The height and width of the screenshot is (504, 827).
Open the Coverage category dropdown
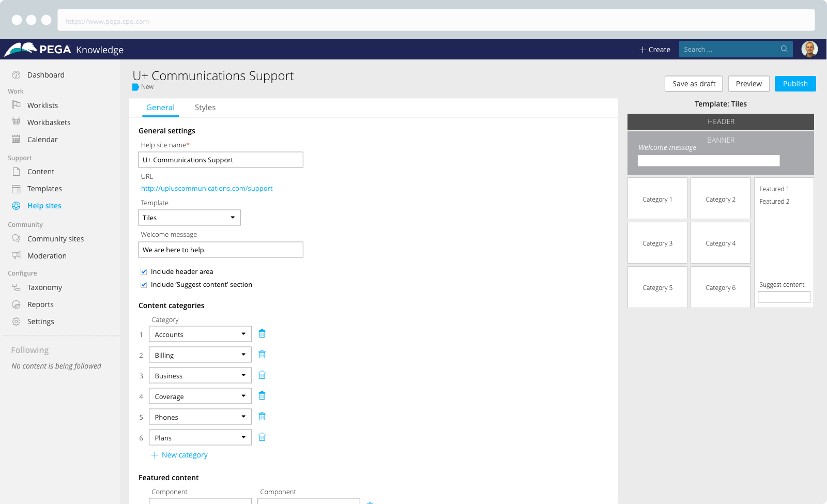pos(200,396)
